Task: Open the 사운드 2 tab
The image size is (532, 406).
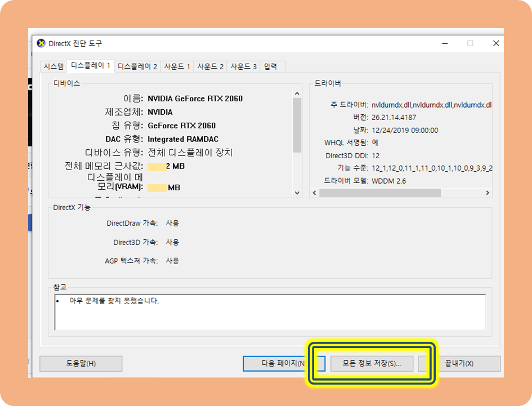Action: click(210, 66)
